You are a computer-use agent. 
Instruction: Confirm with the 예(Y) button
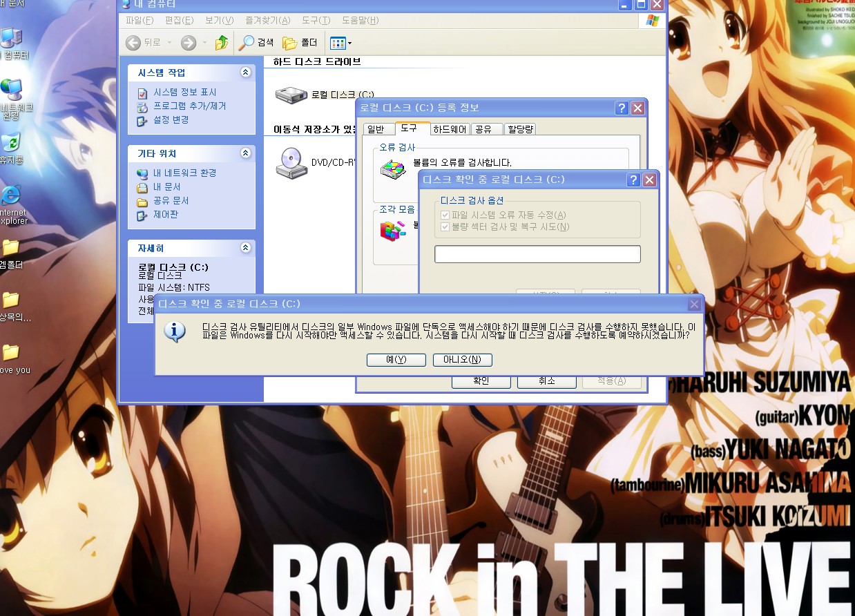(396, 360)
